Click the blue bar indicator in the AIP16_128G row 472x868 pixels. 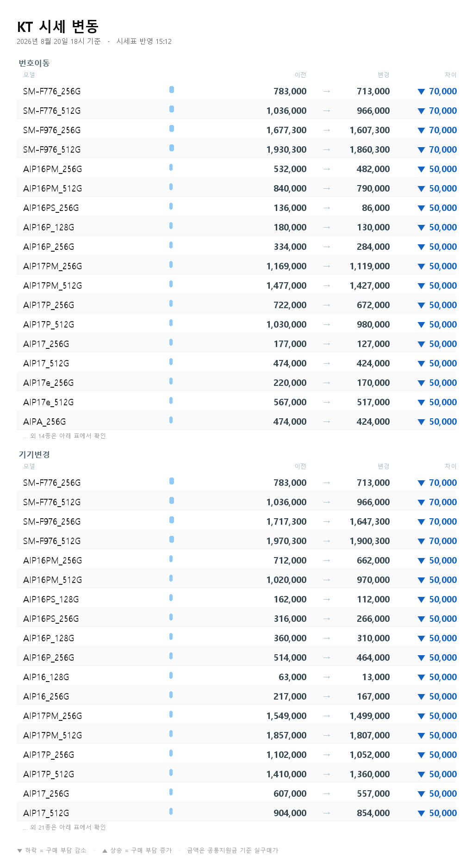click(171, 676)
